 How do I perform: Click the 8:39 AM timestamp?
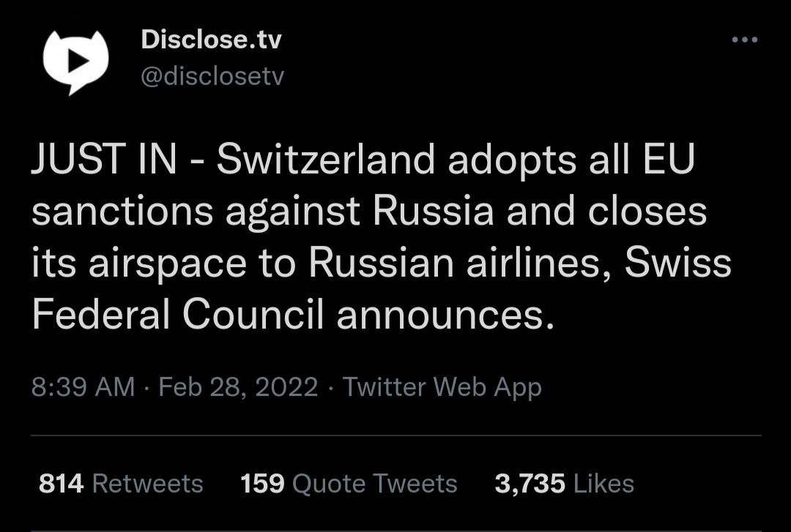click(83, 386)
